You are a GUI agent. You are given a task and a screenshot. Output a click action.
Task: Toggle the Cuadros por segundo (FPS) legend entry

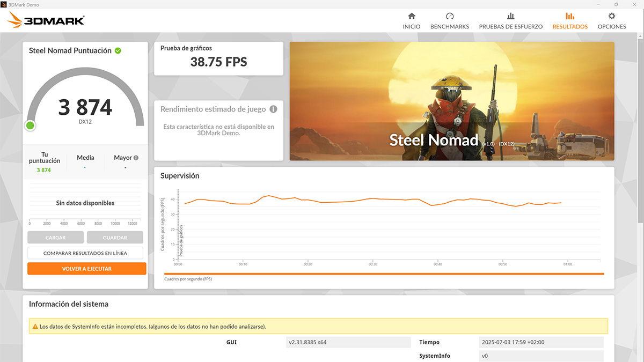tap(188, 279)
